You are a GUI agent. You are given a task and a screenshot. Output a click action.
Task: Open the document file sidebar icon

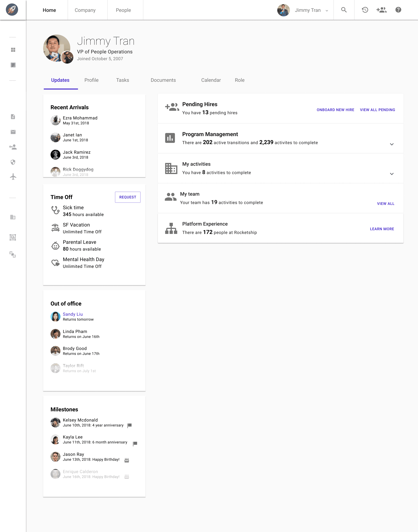(13, 117)
